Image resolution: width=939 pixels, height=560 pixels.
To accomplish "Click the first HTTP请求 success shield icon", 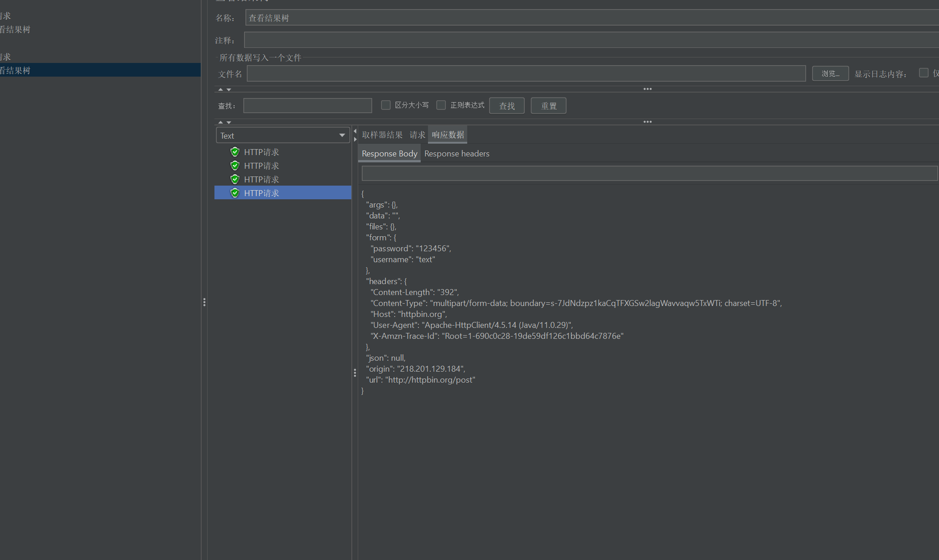I will [235, 152].
